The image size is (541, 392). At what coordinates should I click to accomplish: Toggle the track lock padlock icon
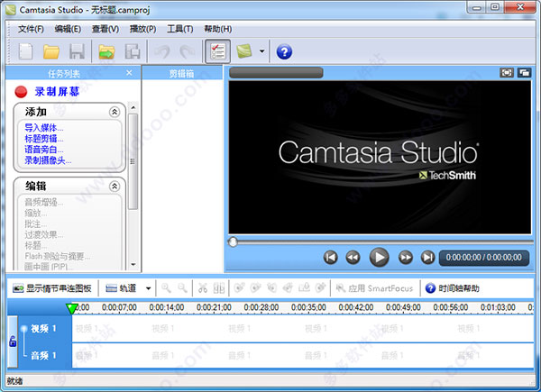[x=13, y=342]
